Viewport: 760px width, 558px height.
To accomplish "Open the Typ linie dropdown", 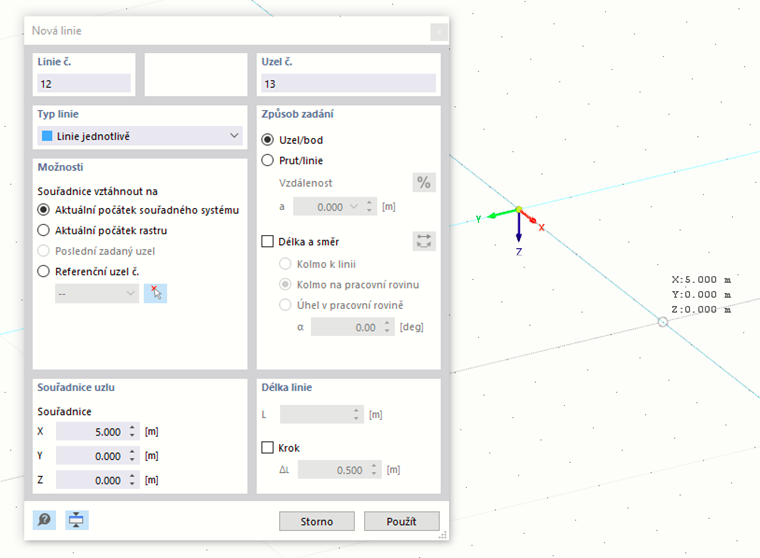I will pos(140,136).
